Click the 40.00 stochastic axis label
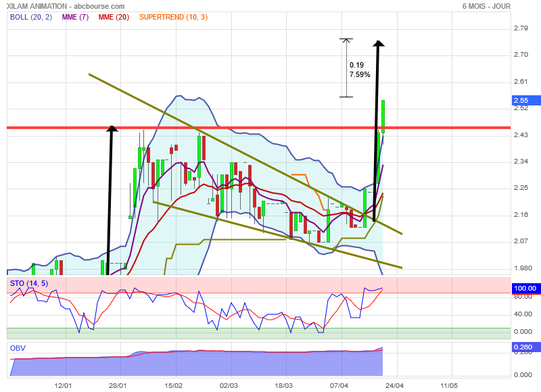 [x=523, y=314]
